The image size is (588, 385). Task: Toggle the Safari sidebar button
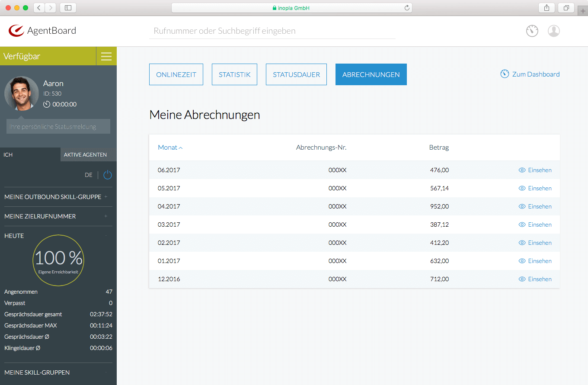(68, 7)
